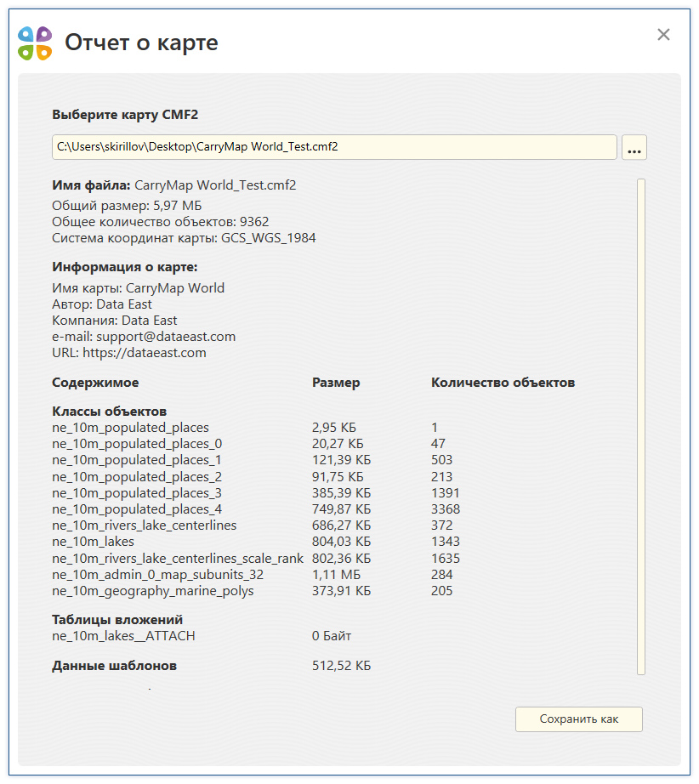Click the 0 Байт size value
The width and height of the screenshot is (699, 784).
tap(332, 636)
